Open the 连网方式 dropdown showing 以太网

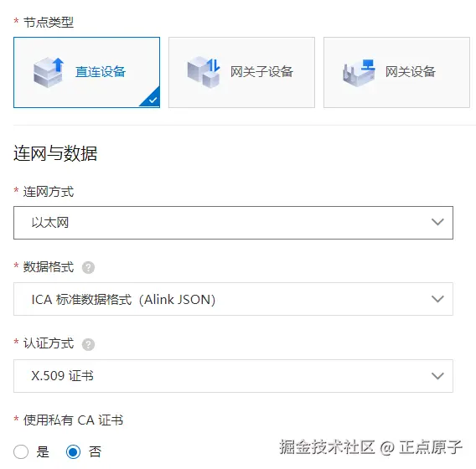(x=233, y=223)
